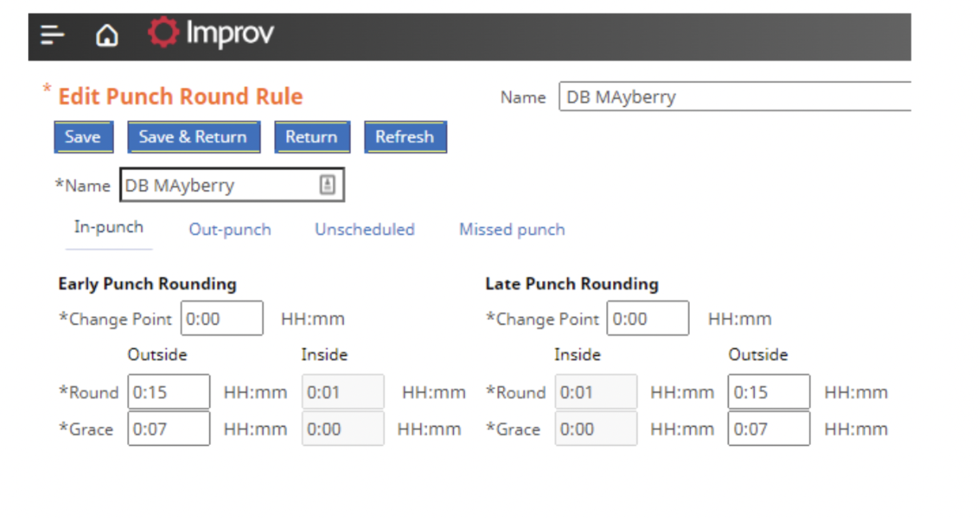Click the small icon inside the Name input
This screenshot has width=980, height=518.
[x=327, y=185]
